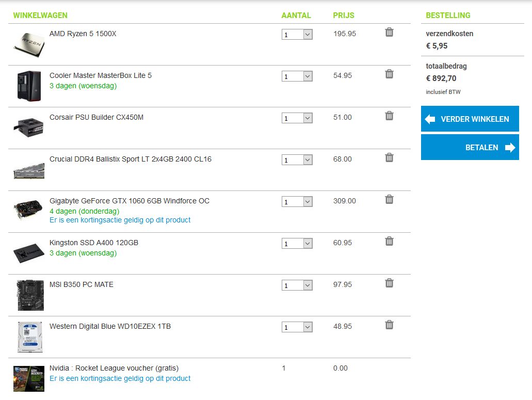Expand quantity selector for MSI B350
The width and height of the screenshot is (532, 400).
coord(297,285)
